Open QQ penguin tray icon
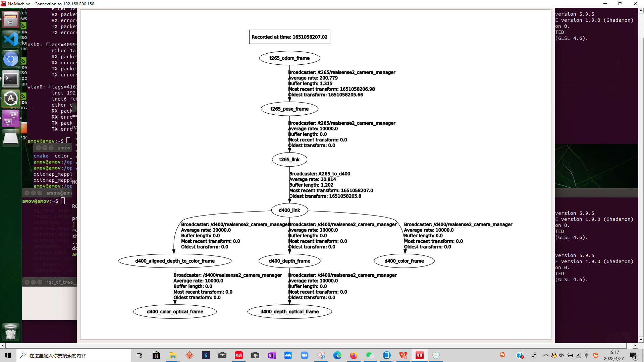644x362 pixels. pyautogui.click(x=554, y=355)
